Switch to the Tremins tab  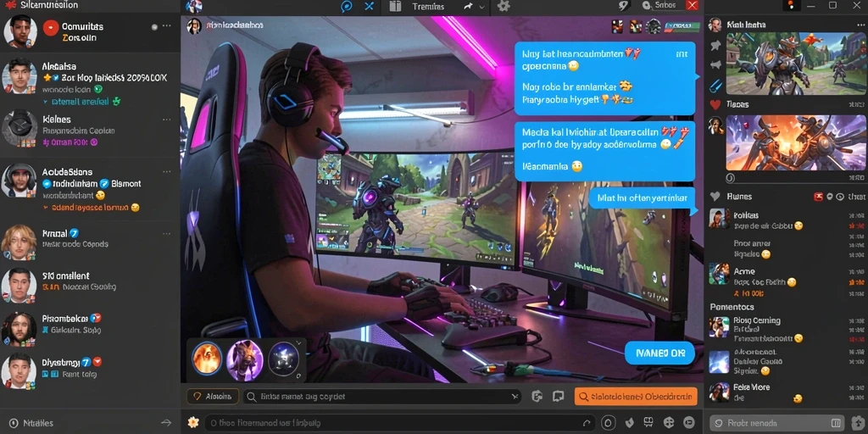[x=428, y=7]
